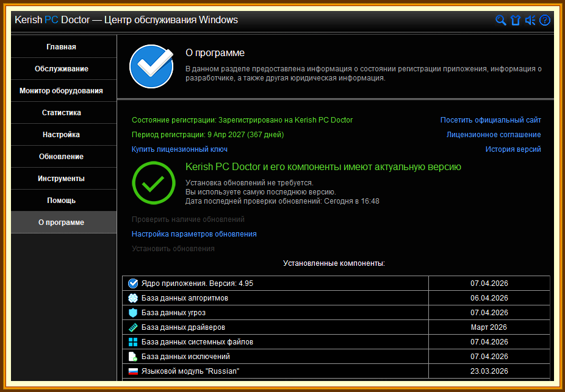Click the green circle checkmark status icon
565x392 pixels.
[x=154, y=183]
